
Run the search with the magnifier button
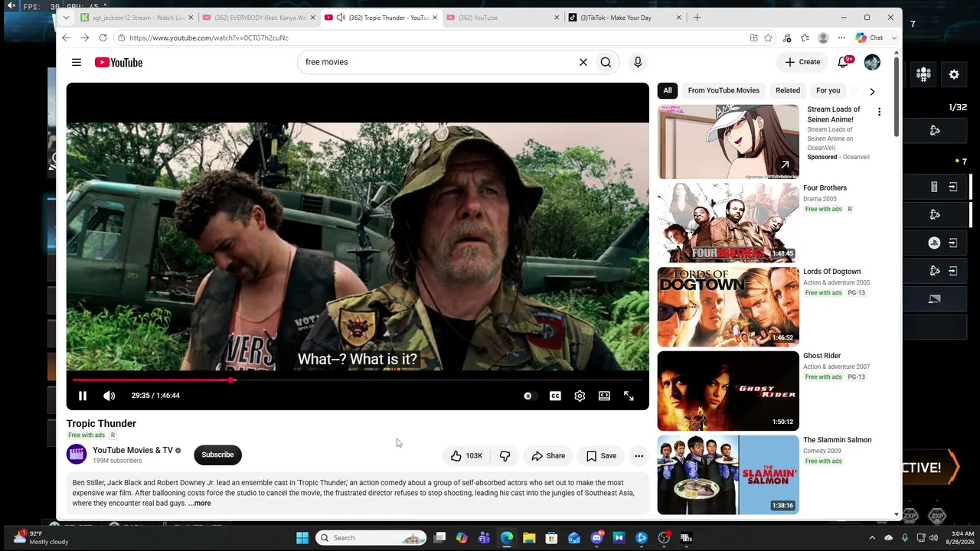coord(606,62)
